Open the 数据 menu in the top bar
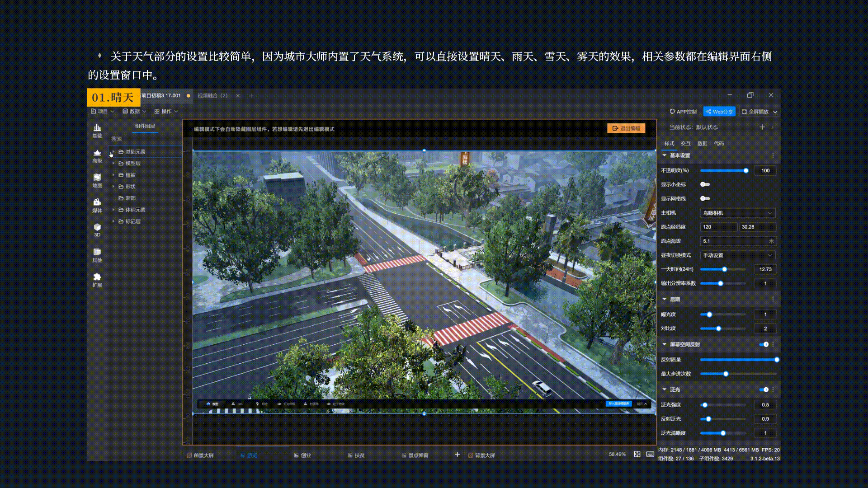This screenshot has width=868, height=488. [x=134, y=111]
